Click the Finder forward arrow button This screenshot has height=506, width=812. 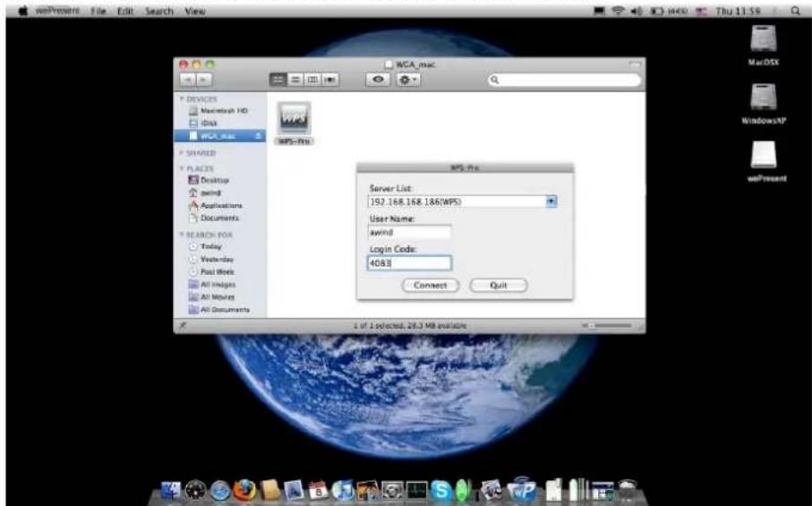[x=203, y=80]
